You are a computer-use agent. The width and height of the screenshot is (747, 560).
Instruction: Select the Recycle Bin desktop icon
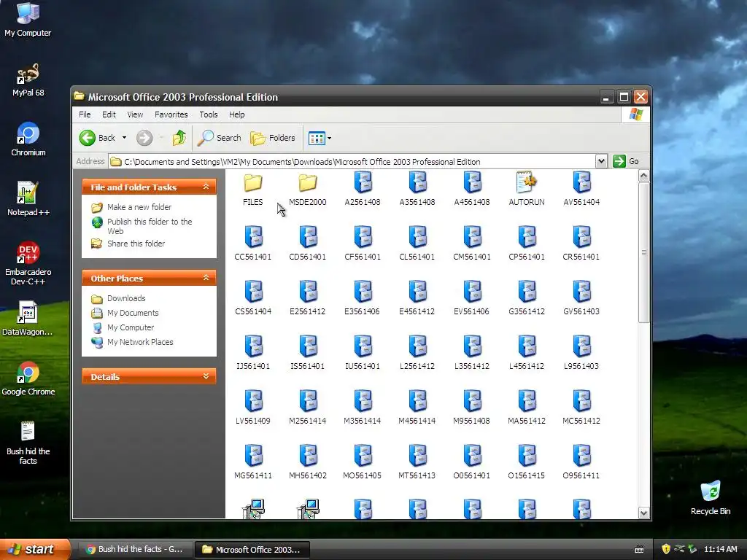tap(711, 497)
